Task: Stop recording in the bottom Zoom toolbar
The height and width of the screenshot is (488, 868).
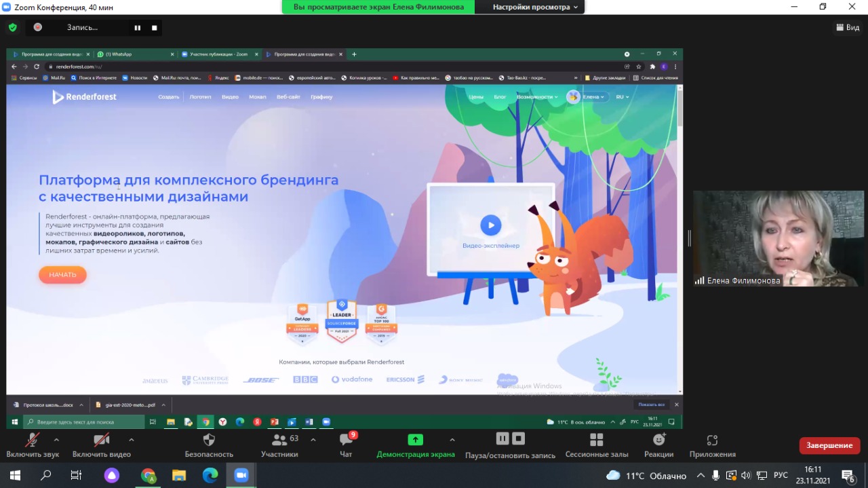Action: (519, 438)
